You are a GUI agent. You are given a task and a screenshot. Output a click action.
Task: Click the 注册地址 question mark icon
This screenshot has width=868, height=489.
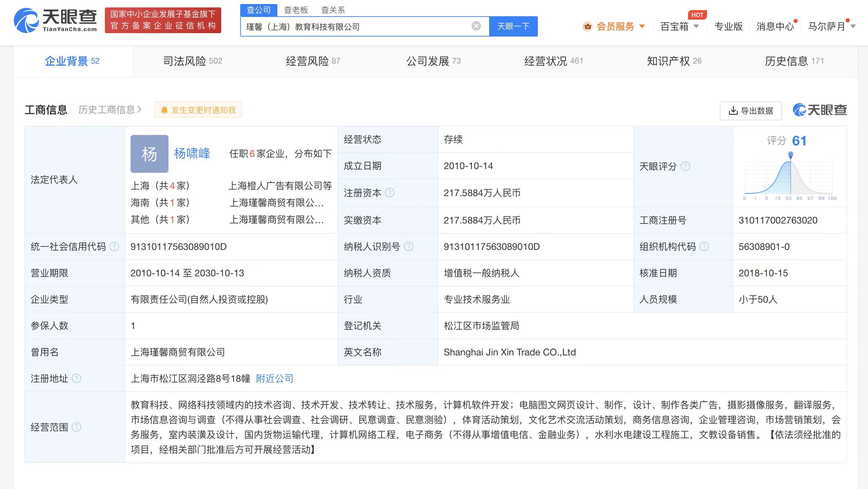tap(76, 378)
